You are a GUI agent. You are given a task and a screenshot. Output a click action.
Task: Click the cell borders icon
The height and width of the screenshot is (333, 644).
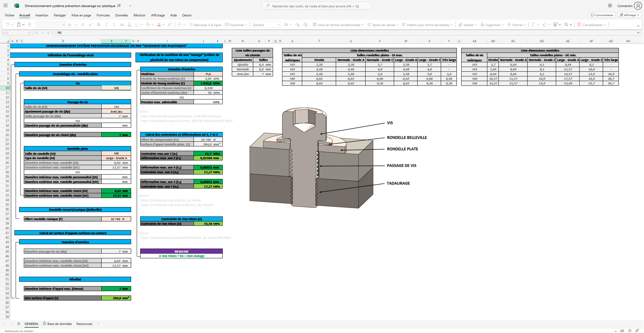point(137,24)
